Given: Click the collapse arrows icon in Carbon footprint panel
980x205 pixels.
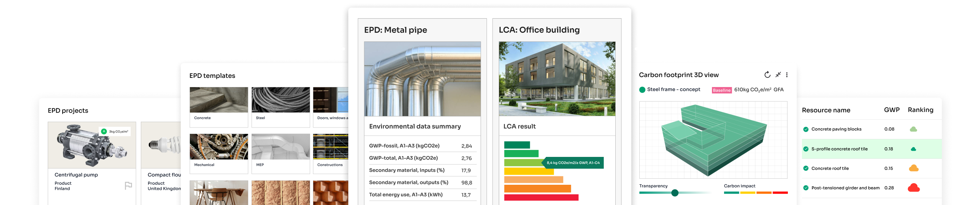Looking at the screenshot, I should [x=778, y=75].
